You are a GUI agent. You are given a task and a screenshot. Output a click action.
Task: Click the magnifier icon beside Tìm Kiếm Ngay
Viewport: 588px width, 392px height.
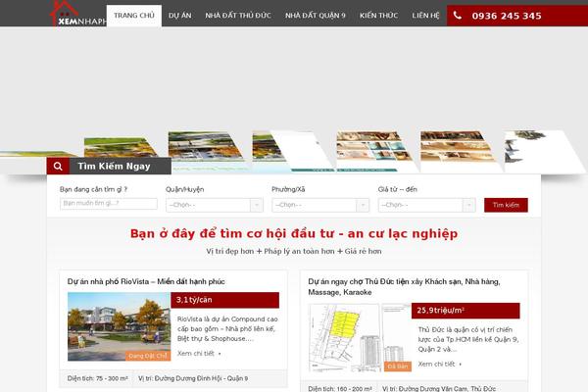coord(58,167)
